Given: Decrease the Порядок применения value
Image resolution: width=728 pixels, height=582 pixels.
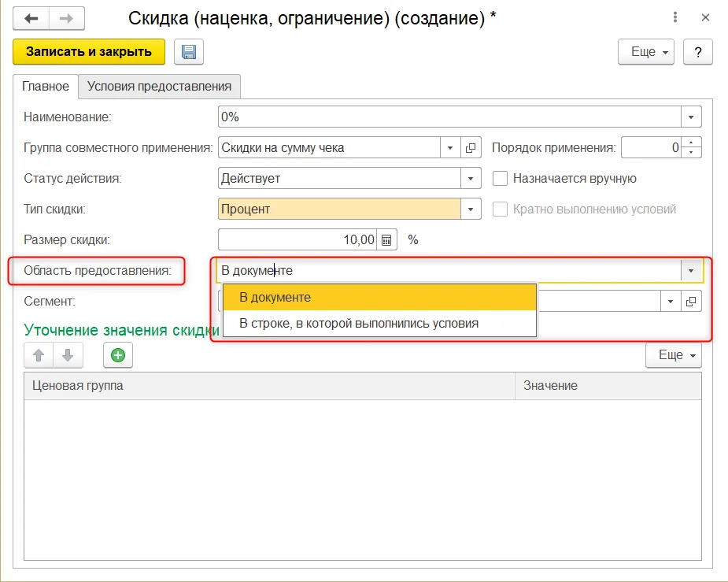Looking at the screenshot, I should click(x=691, y=152).
